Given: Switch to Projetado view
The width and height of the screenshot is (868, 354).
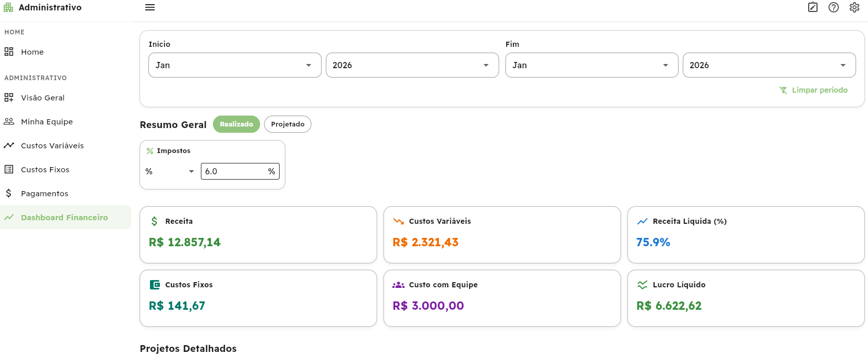Looking at the screenshot, I should [x=287, y=124].
